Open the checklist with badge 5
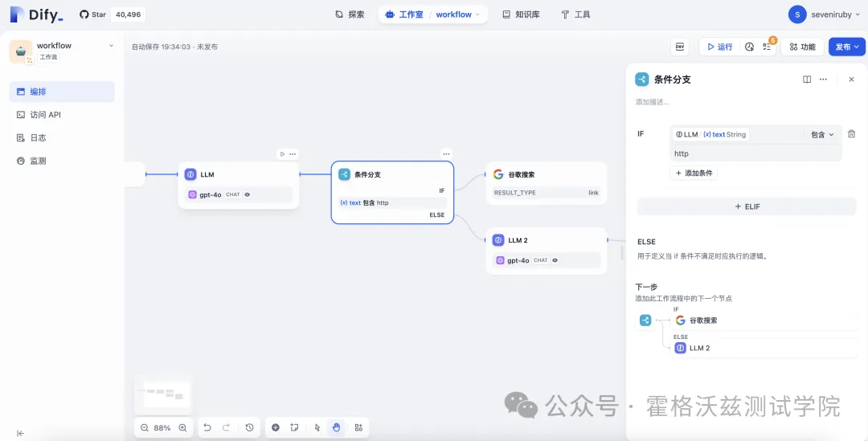 coord(767,47)
